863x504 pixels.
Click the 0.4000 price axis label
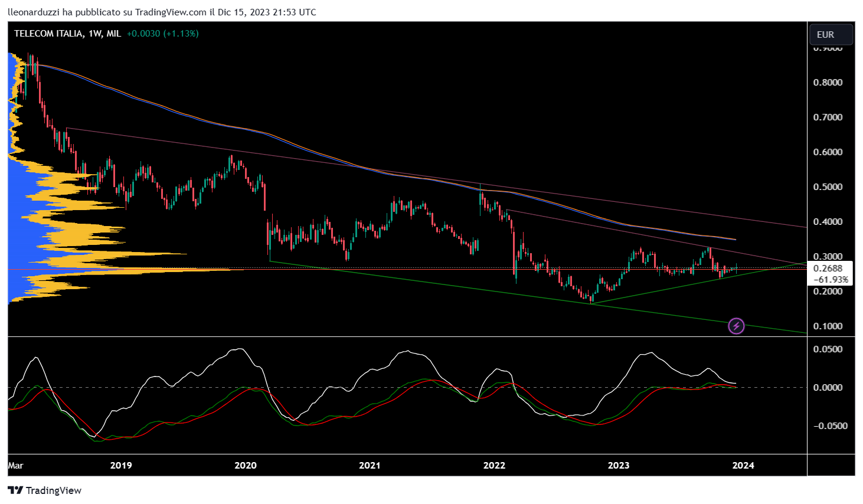tap(828, 222)
